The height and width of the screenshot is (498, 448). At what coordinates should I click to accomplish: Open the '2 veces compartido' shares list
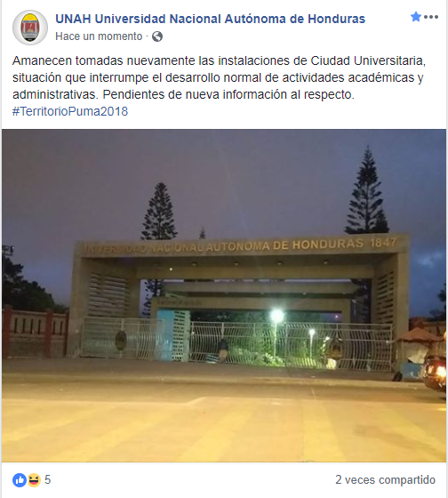coord(385,479)
